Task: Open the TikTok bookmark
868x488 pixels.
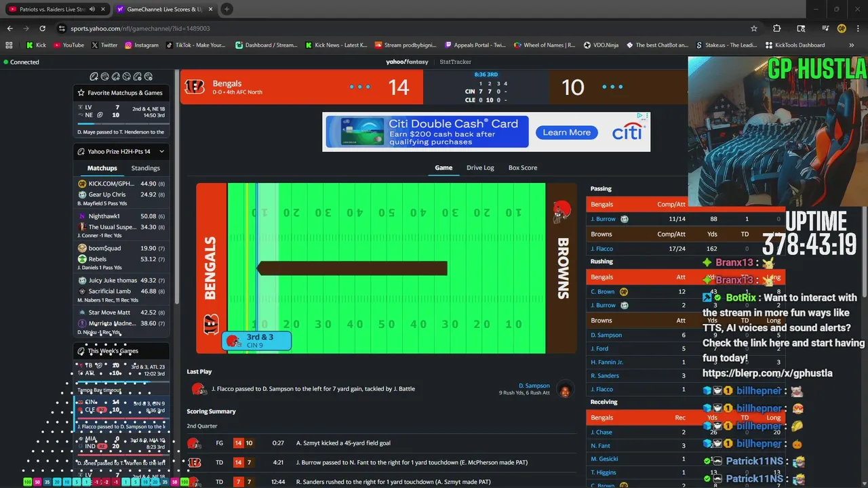Action: [196, 45]
